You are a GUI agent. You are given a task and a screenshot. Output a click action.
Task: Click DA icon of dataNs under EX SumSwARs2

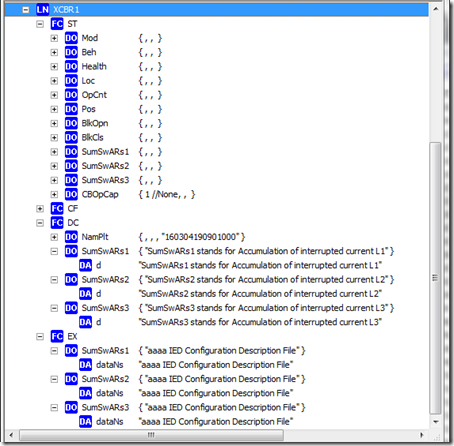coord(85,393)
